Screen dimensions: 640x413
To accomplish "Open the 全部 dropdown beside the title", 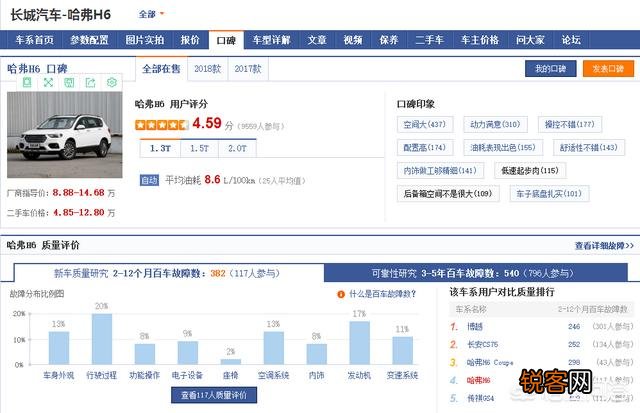I will tap(151, 14).
